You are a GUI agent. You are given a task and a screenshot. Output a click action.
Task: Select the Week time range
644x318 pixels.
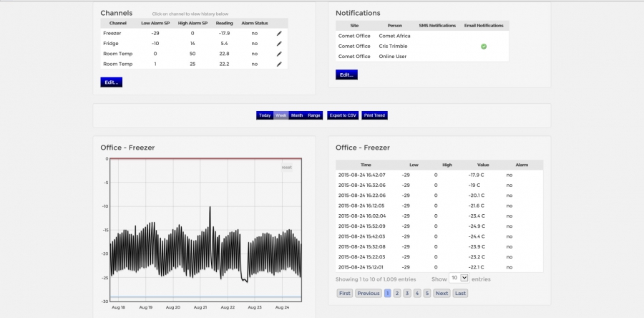[x=281, y=115]
